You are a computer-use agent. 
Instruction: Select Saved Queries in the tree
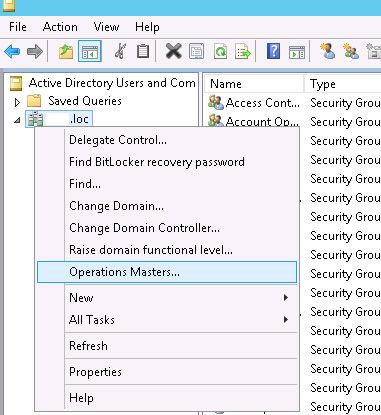pos(85,101)
